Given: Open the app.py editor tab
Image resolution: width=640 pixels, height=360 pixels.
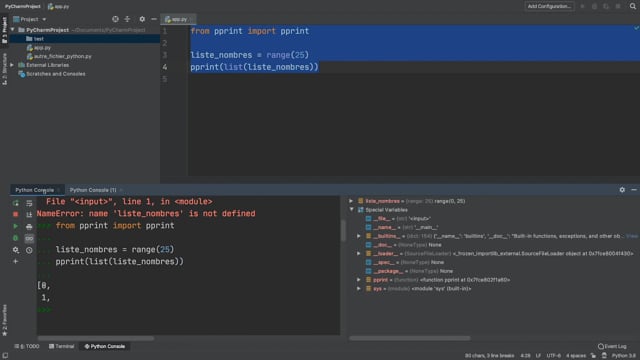Looking at the screenshot, I should pyautogui.click(x=179, y=19).
